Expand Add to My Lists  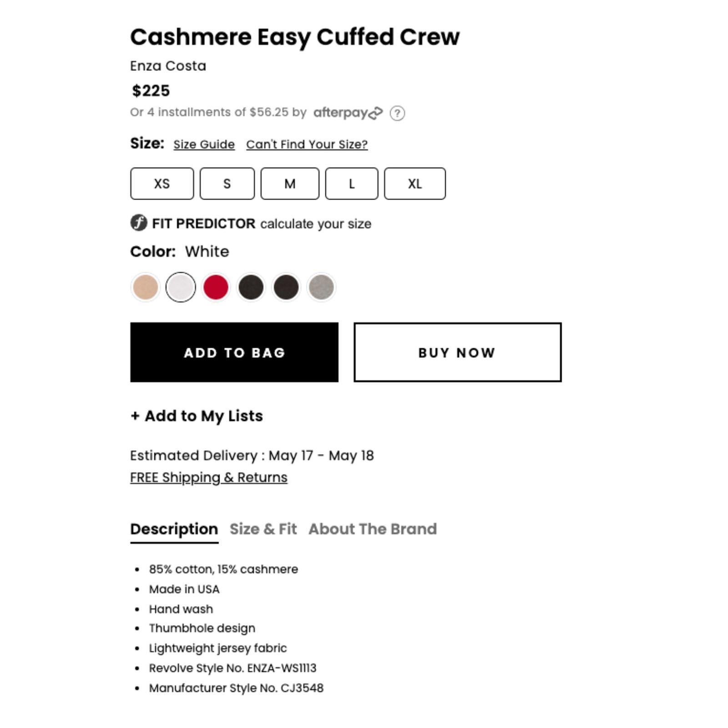[197, 416]
